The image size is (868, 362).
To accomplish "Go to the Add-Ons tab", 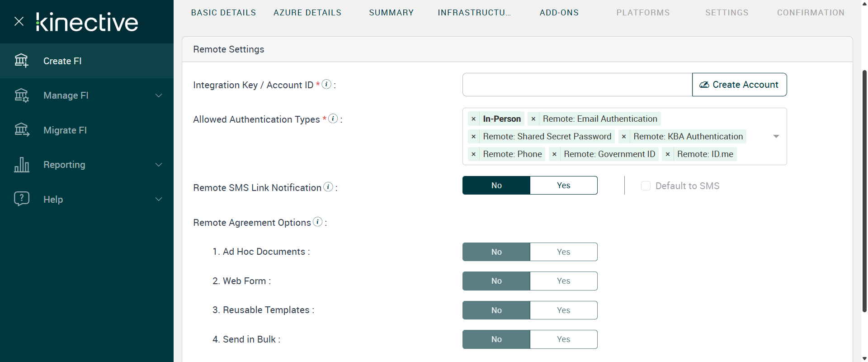I will (559, 13).
